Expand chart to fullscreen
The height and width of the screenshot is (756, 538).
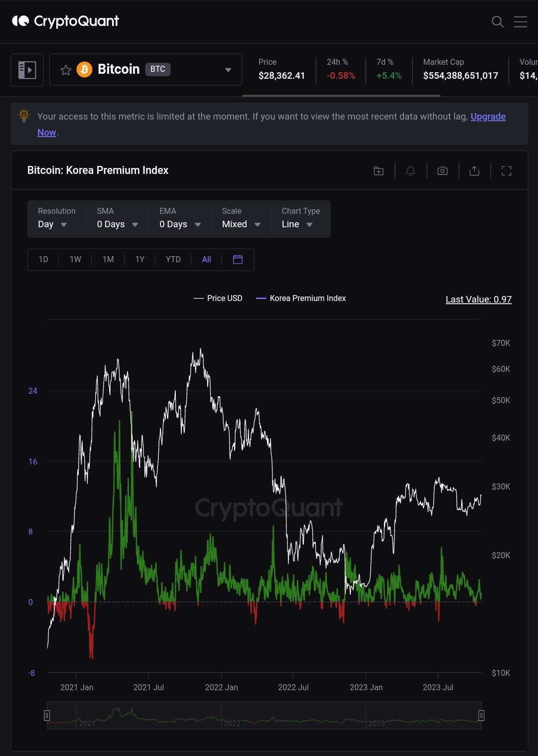(x=507, y=171)
